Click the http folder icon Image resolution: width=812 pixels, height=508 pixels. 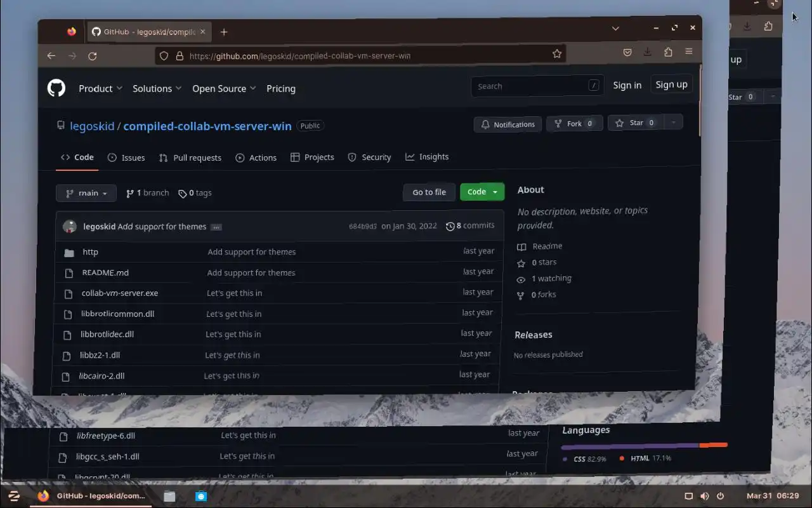[69, 253]
